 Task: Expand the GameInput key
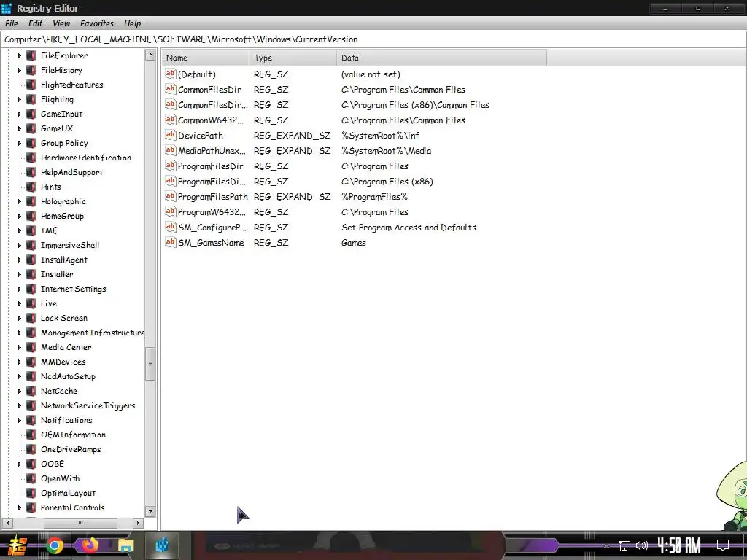coord(20,114)
